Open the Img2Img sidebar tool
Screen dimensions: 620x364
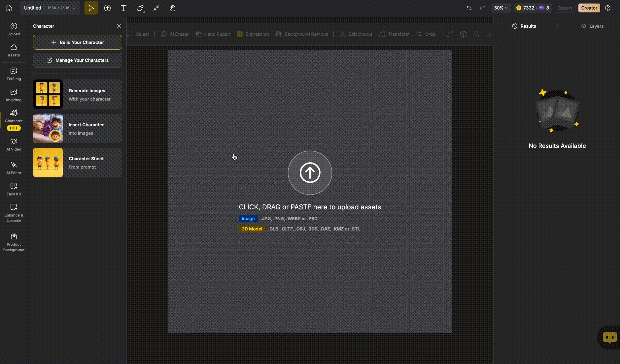click(x=14, y=95)
